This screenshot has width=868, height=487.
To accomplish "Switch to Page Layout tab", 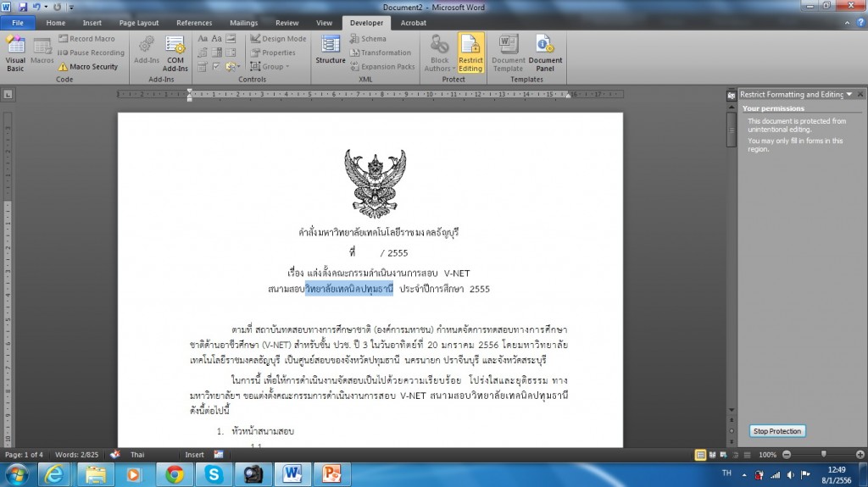I will coord(138,23).
